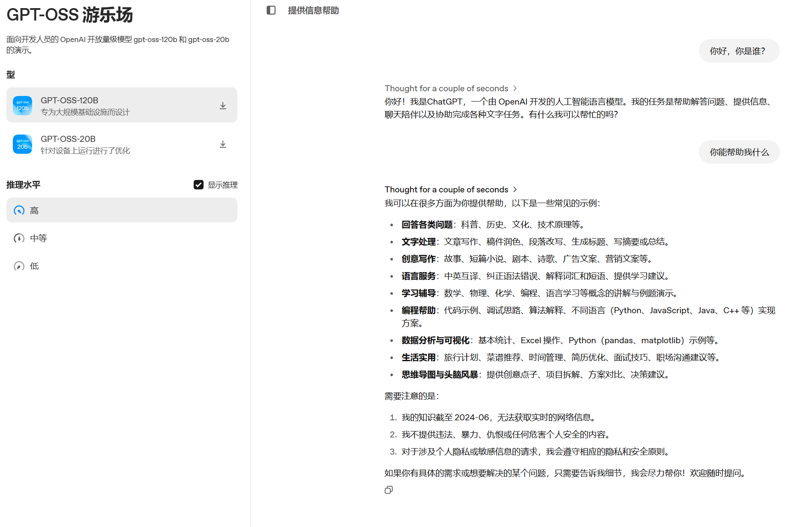
Task: Click numbered item about 个人隐私 requests
Action: 536,452
